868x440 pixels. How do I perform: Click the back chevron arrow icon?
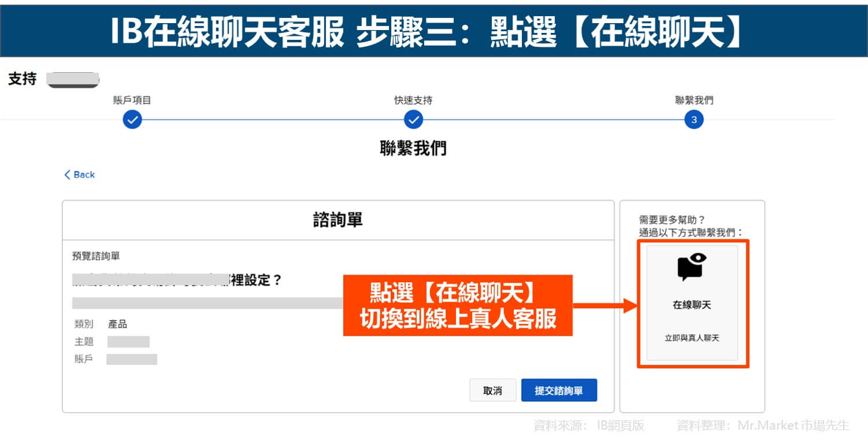click(x=68, y=175)
